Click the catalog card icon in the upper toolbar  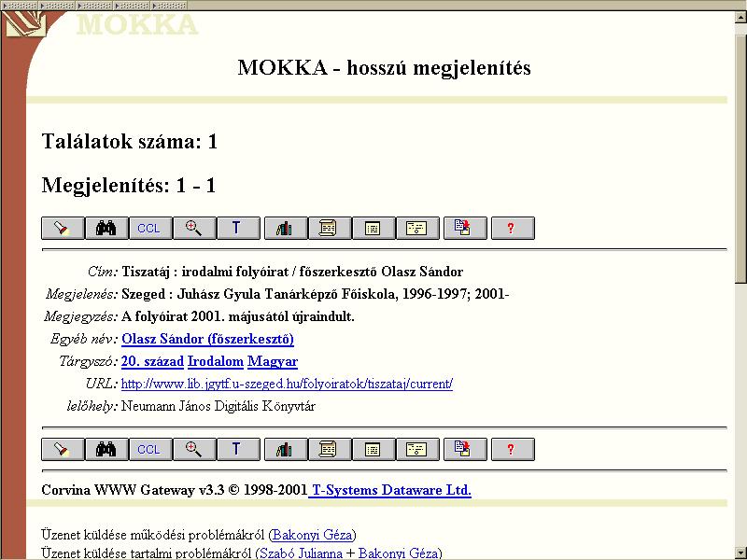pyautogui.click(x=417, y=228)
